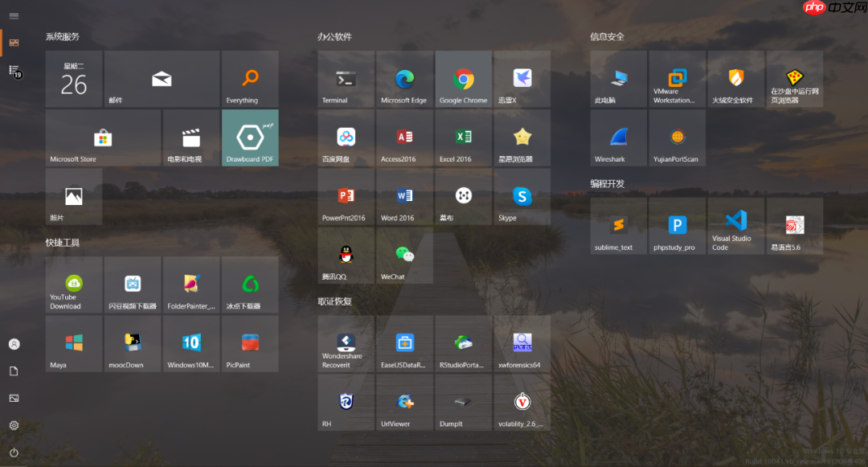868x467 pixels.
Task: Launch Excel 2016
Action: pyautogui.click(x=463, y=137)
